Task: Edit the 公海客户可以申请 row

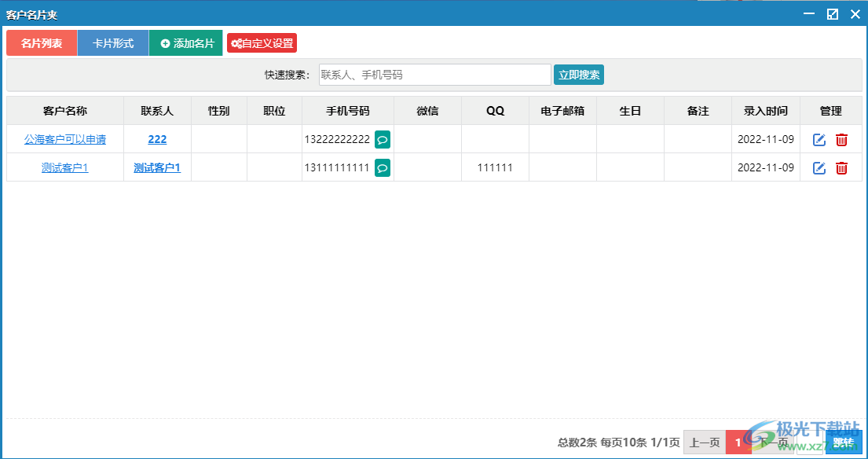Action: [819, 140]
